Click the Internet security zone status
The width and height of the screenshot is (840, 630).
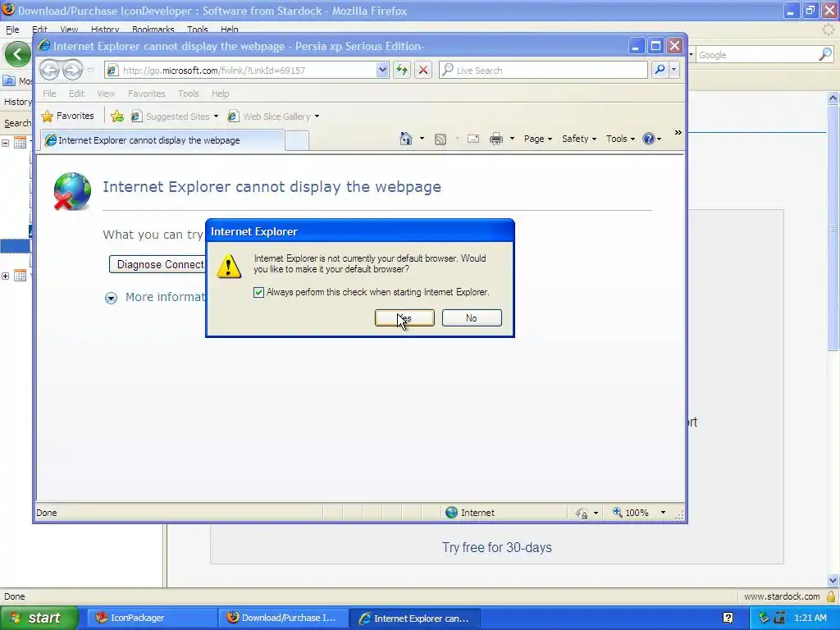coord(470,513)
